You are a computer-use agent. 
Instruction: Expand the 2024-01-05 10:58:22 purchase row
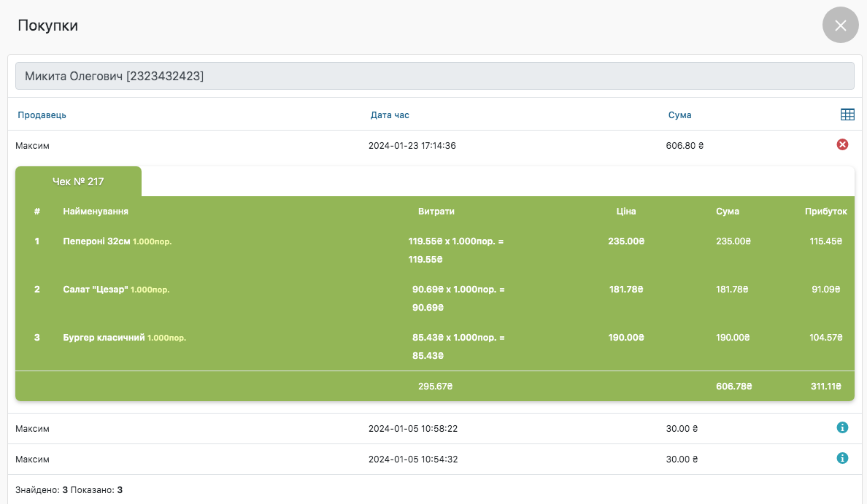point(412,429)
